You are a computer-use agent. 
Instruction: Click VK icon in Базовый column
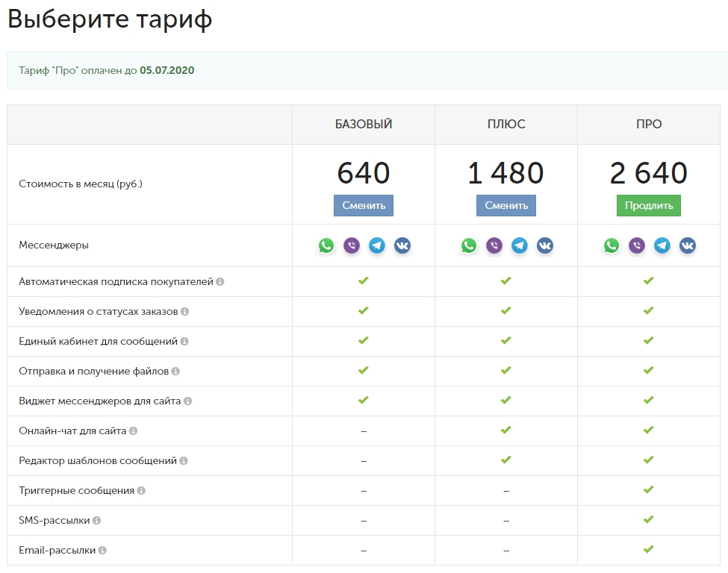(x=402, y=245)
